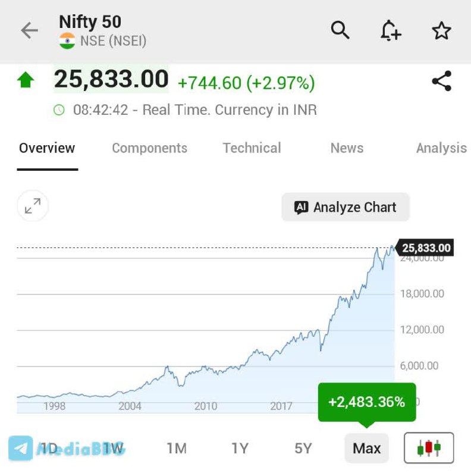
Task: Star Nifty 50 to add to watchlist
Action: click(x=441, y=30)
